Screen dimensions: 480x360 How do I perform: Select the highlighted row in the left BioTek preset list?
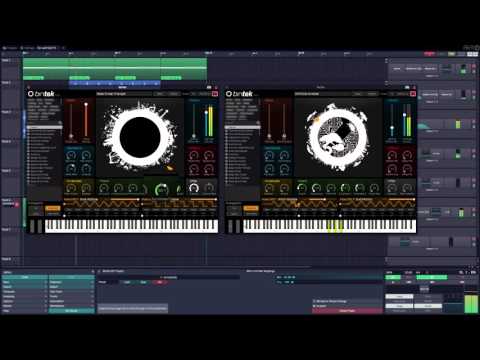[x=45, y=127]
